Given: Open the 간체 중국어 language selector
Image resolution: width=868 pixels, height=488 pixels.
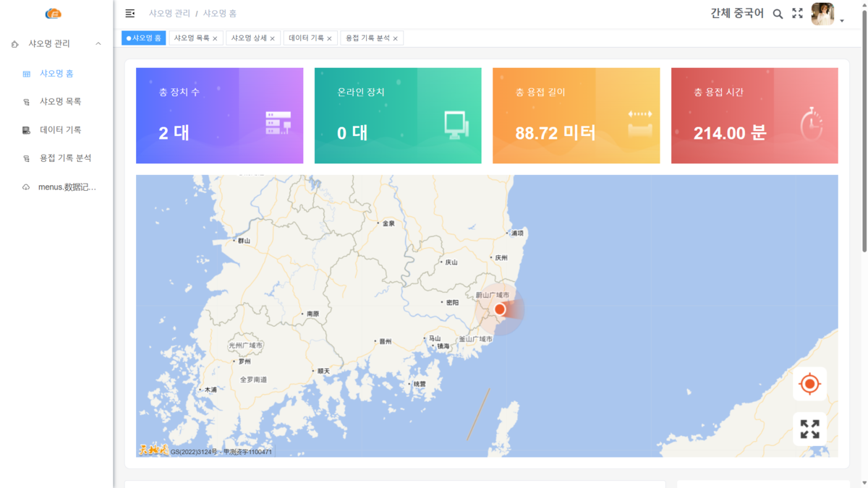Looking at the screenshot, I should pos(737,13).
